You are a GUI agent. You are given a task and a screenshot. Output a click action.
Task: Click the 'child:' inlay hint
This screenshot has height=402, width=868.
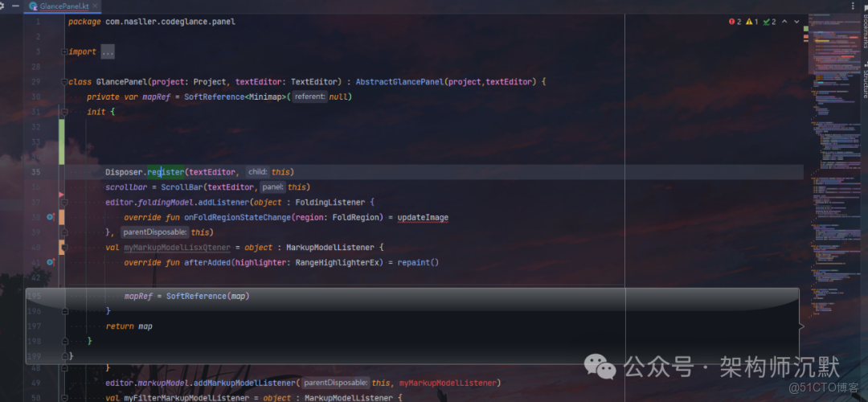point(257,172)
